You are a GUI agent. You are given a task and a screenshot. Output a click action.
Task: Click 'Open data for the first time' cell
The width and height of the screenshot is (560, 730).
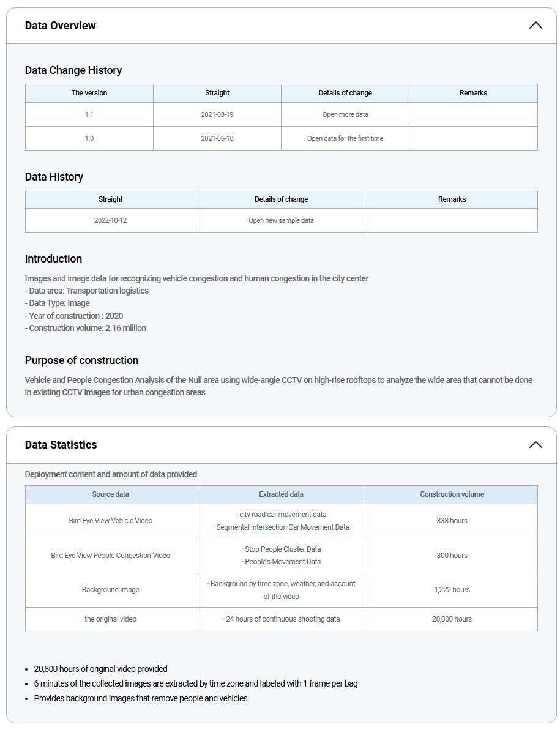[345, 138]
